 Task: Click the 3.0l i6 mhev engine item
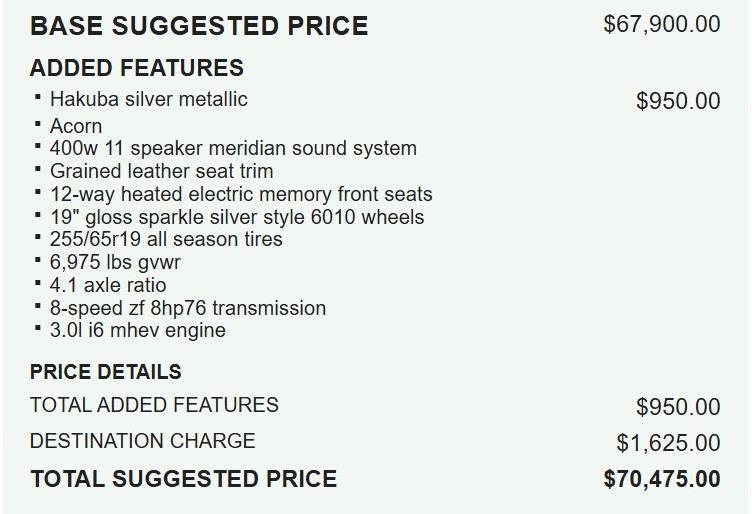pos(138,330)
